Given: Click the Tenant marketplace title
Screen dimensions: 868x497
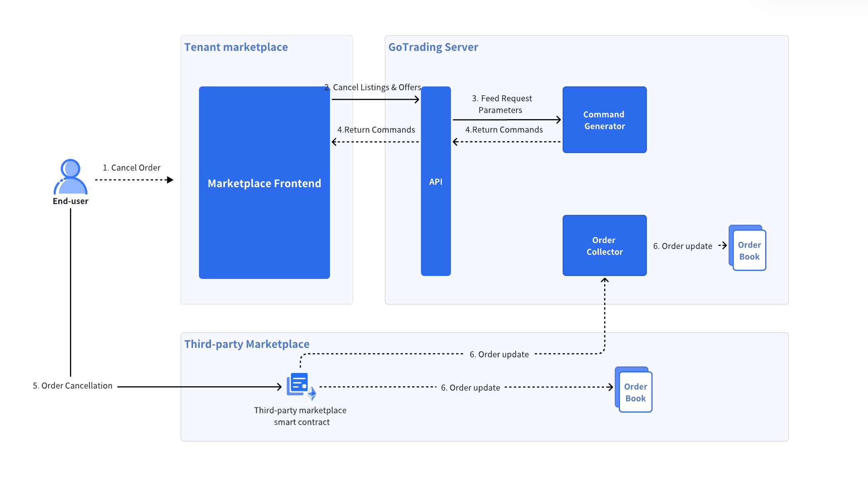Looking at the screenshot, I should (236, 47).
